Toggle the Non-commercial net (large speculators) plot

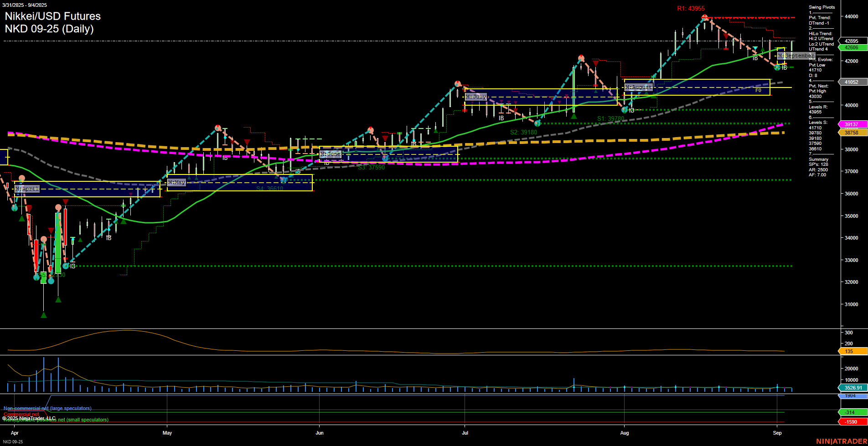[x=47, y=408]
